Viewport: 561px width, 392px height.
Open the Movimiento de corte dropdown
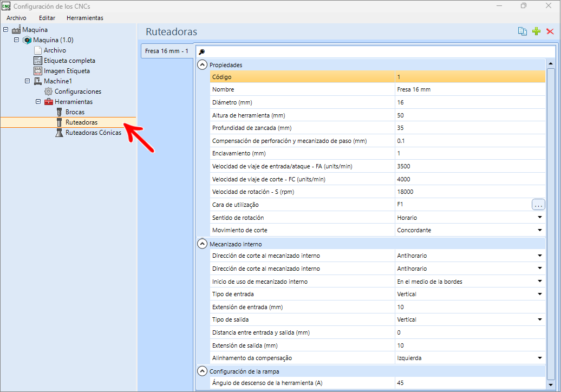(x=539, y=230)
